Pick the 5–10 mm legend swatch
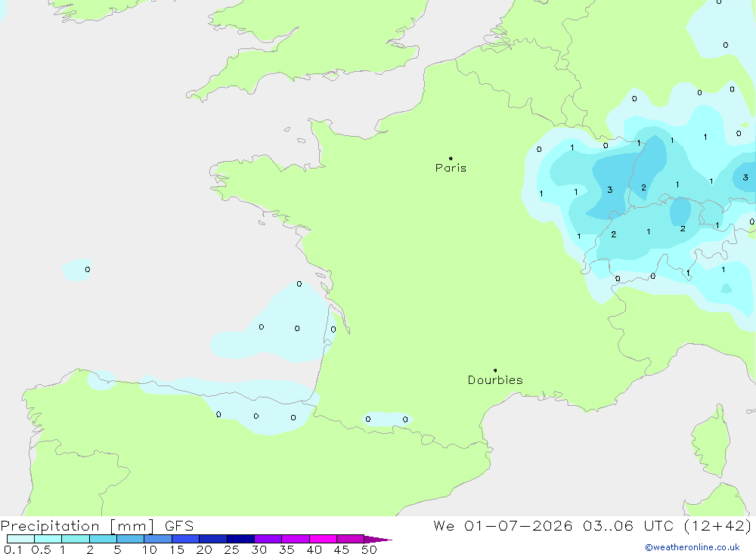Screen dimensions: 756x554 [x=131, y=539]
